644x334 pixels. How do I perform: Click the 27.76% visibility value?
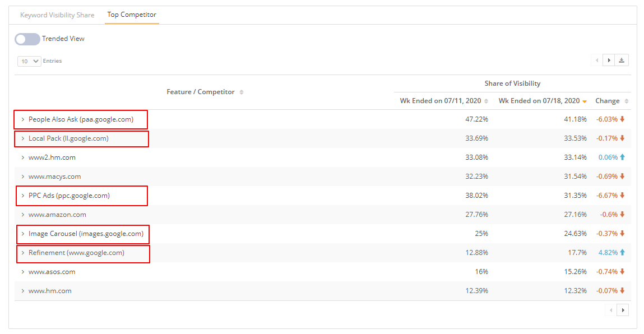476,215
